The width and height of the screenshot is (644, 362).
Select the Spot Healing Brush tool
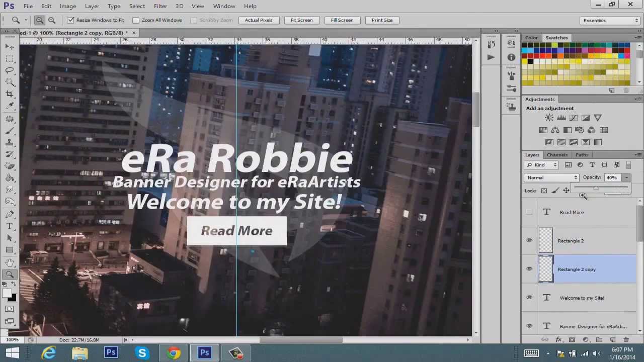click(10, 119)
